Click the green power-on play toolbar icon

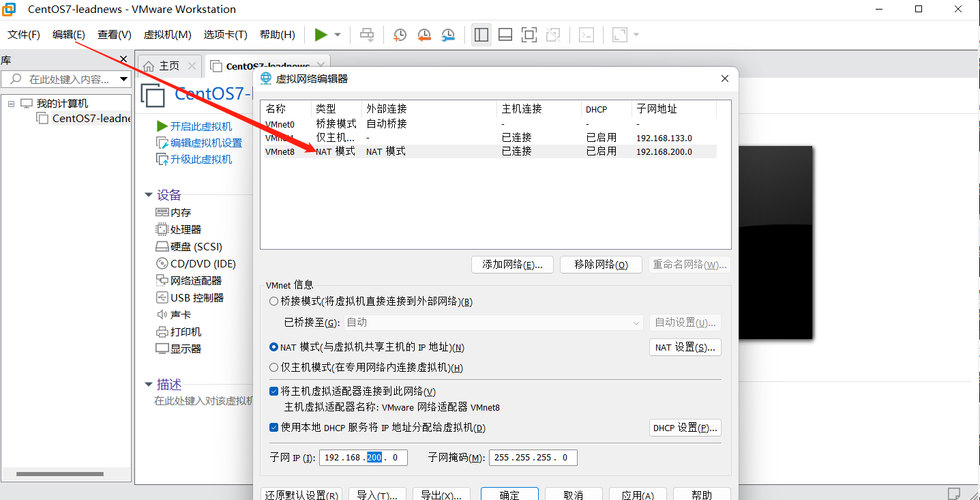tap(321, 35)
